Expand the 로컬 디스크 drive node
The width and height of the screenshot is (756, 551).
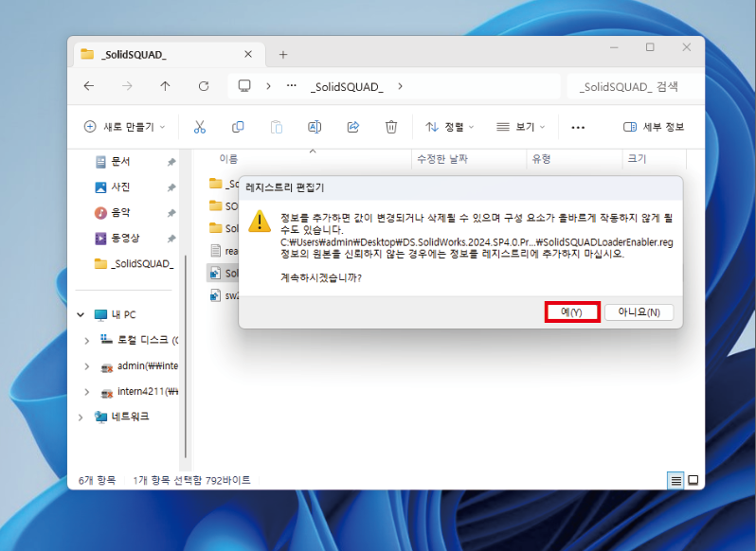pyautogui.click(x=87, y=341)
